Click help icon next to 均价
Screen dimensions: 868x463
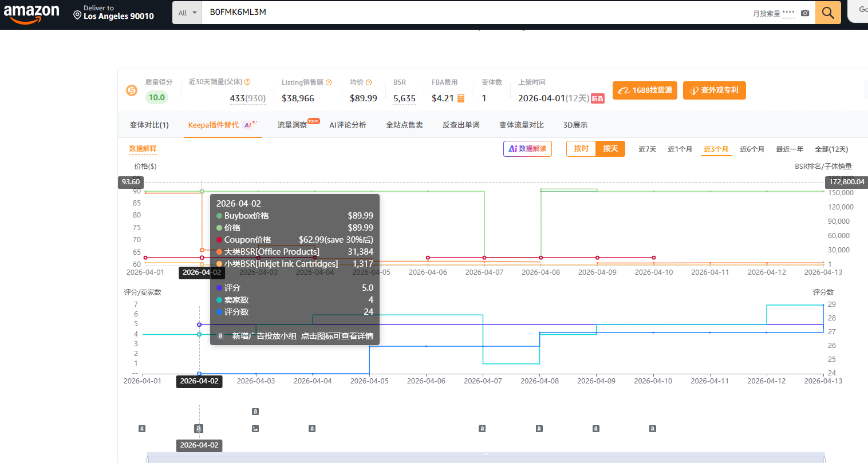(x=369, y=82)
